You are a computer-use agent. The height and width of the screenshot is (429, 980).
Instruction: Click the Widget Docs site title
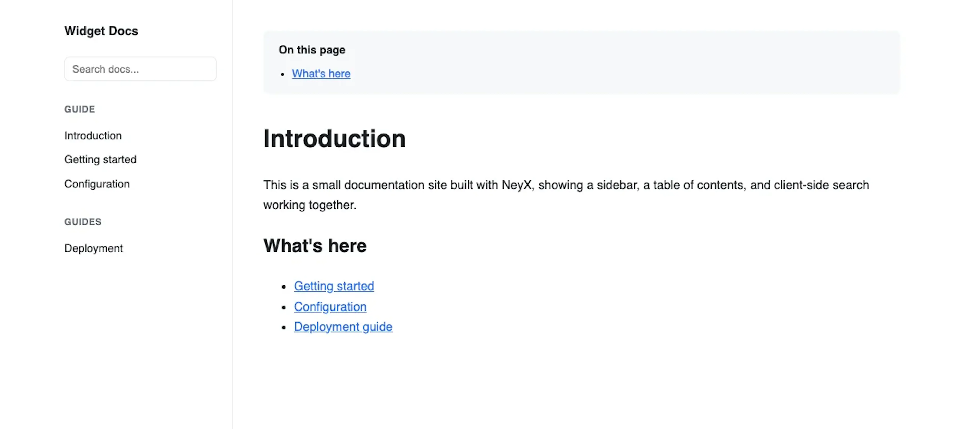pyautogui.click(x=101, y=31)
